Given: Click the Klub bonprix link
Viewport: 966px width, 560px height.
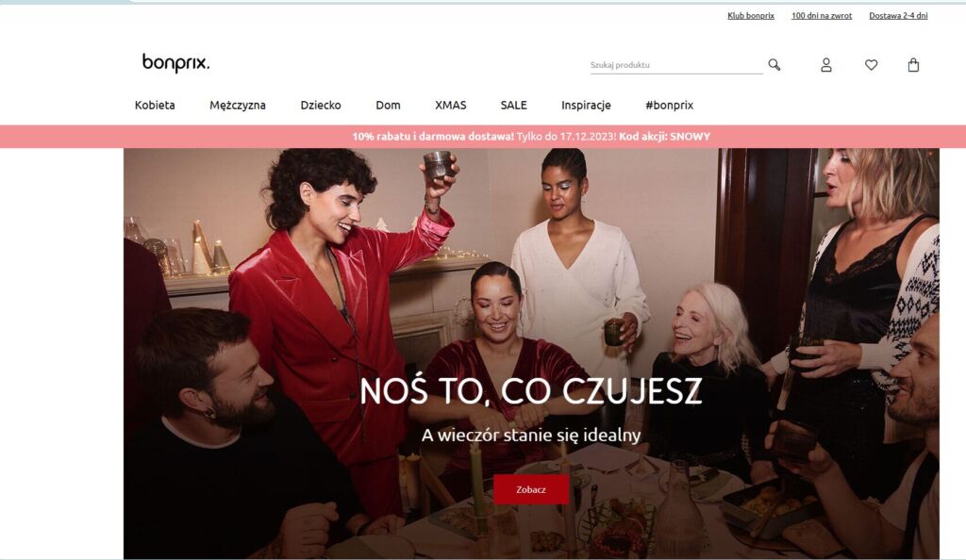Looking at the screenshot, I should click(x=750, y=16).
